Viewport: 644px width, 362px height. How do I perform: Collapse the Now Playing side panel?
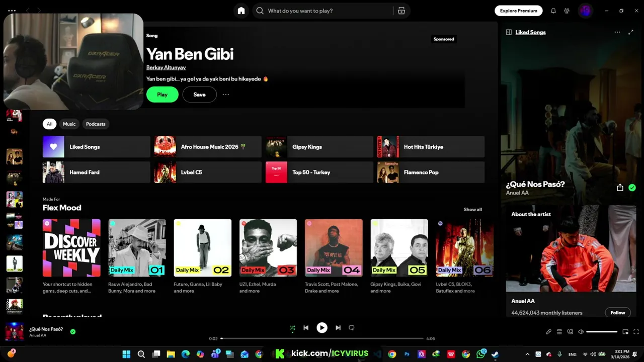click(509, 32)
